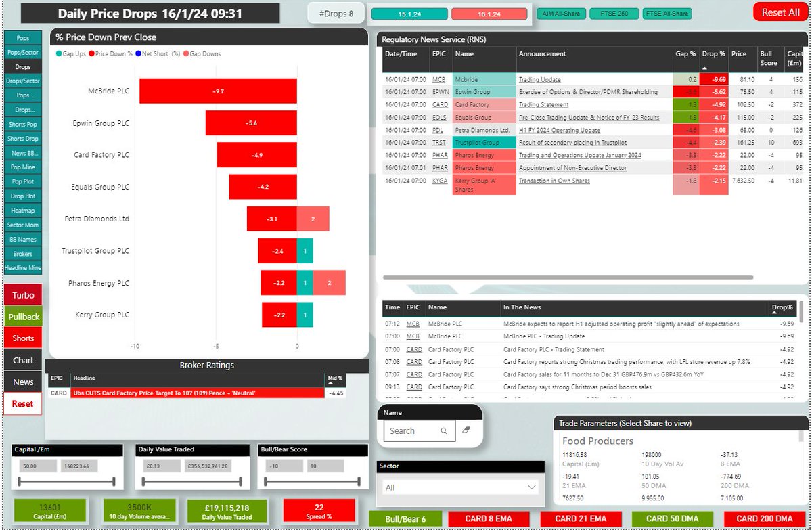Open 'Appointment of Non-Executive Director' announcement
The width and height of the screenshot is (812, 530).
point(572,168)
